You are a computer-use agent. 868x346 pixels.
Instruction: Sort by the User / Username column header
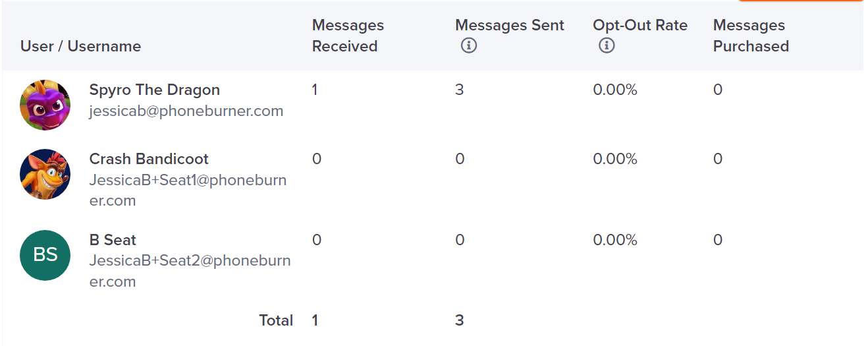tap(80, 46)
